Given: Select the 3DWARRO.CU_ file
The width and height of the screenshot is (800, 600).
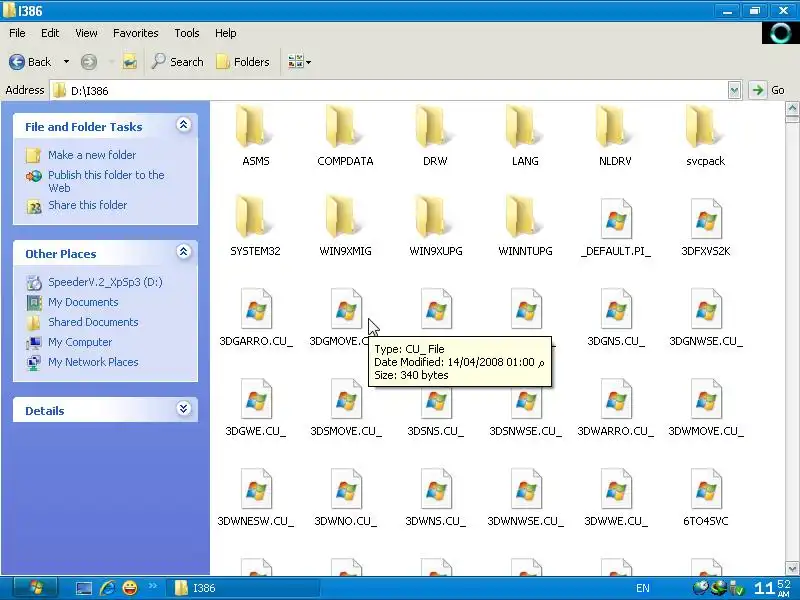Looking at the screenshot, I should (x=615, y=407).
